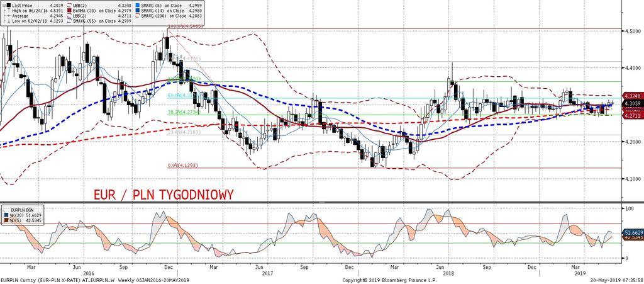Click the Low on 02/02/18 marker icon
Image resolution: width=644 pixels, height=284 pixels.
[9, 21]
